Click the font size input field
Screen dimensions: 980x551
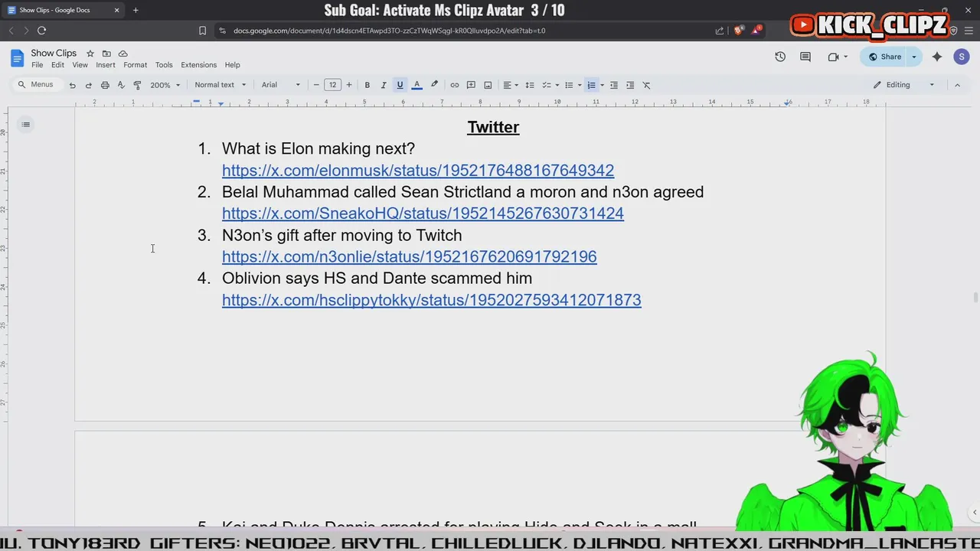(x=332, y=85)
